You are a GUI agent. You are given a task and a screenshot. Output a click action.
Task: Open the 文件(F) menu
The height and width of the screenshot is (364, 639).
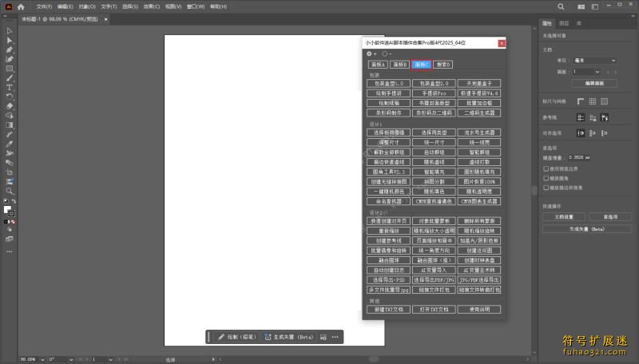click(x=44, y=6)
